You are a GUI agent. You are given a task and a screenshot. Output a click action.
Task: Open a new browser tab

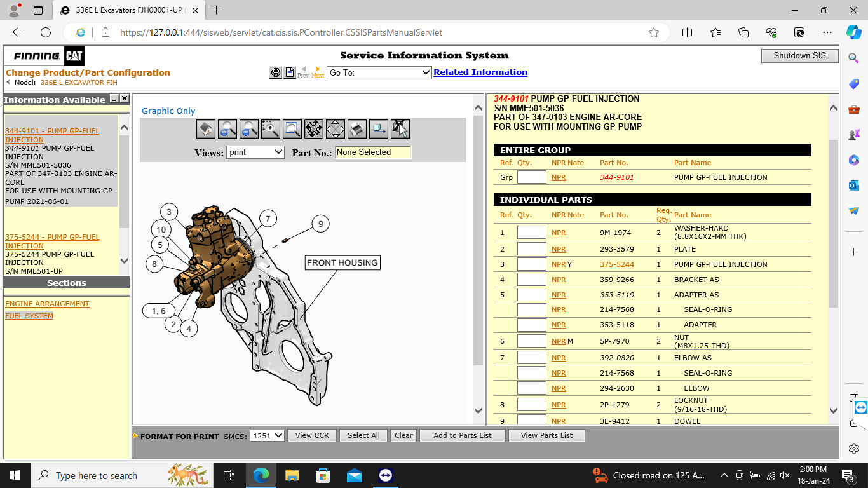click(x=217, y=10)
